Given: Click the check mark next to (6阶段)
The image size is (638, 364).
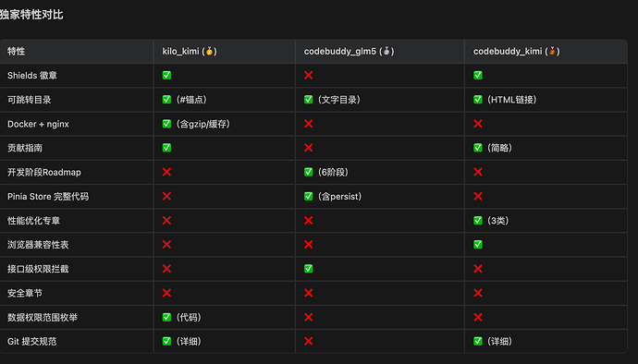Looking at the screenshot, I should pyautogui.click(x=309, y=172).
